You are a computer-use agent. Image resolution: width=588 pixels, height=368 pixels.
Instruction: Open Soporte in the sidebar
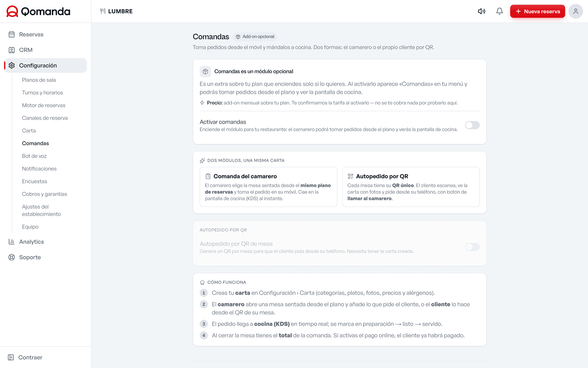tap(46, 257)
